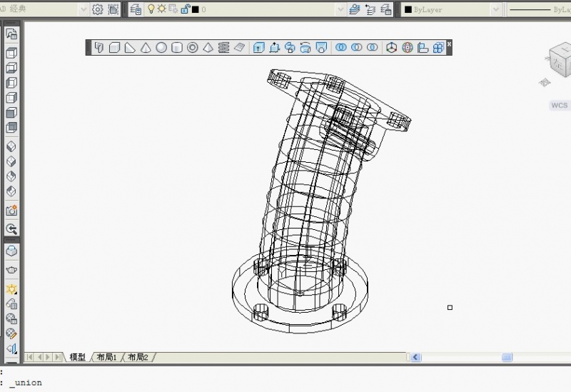The height and width of the screenshot is (392, 571).
Task: Set NE Isometric view
Action: pyautogui.click(x=11, y=176)
